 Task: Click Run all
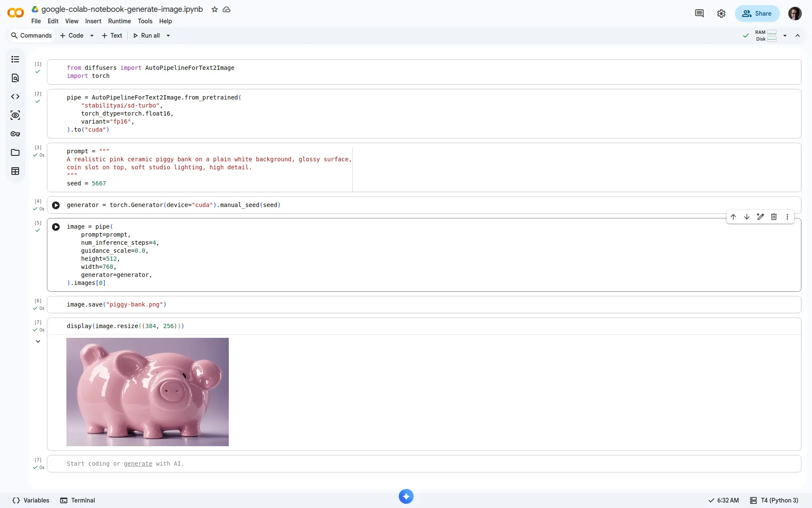146,36
